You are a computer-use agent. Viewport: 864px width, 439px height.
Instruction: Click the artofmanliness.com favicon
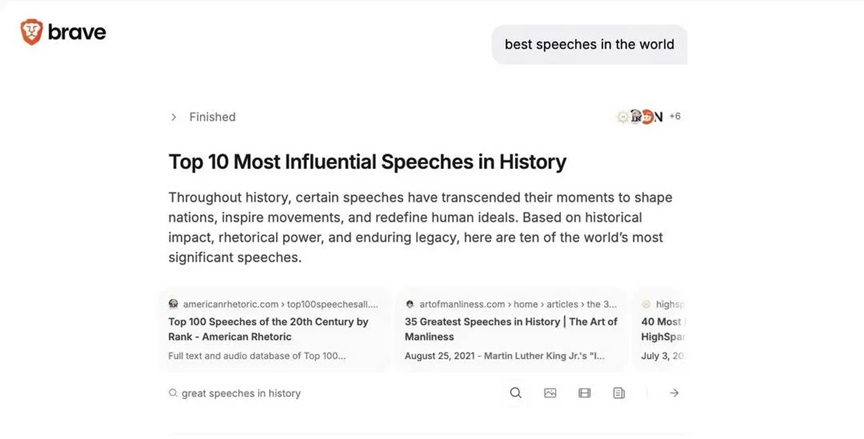411,304
